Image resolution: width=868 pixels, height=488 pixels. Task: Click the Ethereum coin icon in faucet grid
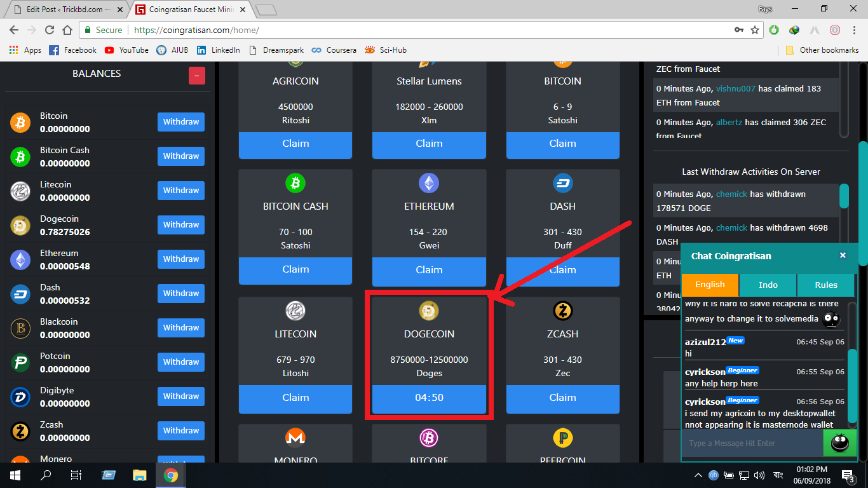429,184
